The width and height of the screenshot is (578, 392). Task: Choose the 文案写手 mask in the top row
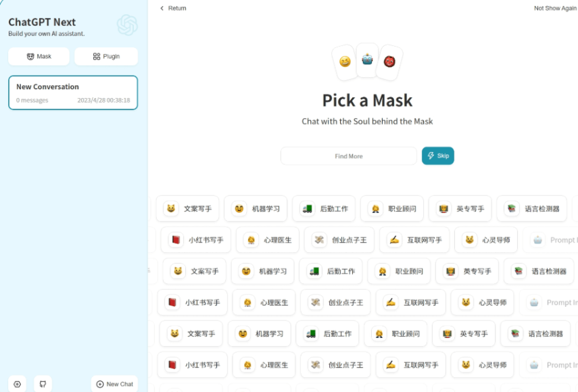[x=189, y=209]
